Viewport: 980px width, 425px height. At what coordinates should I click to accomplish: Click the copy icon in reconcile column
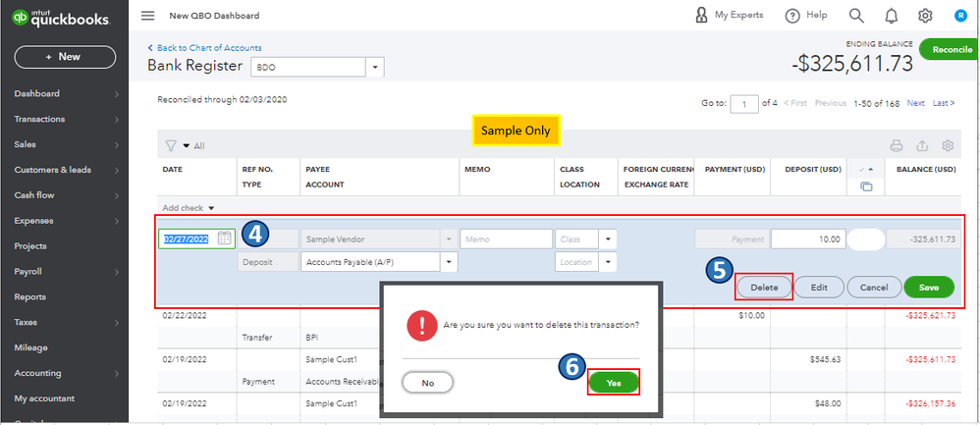click(x=866, y=186)
